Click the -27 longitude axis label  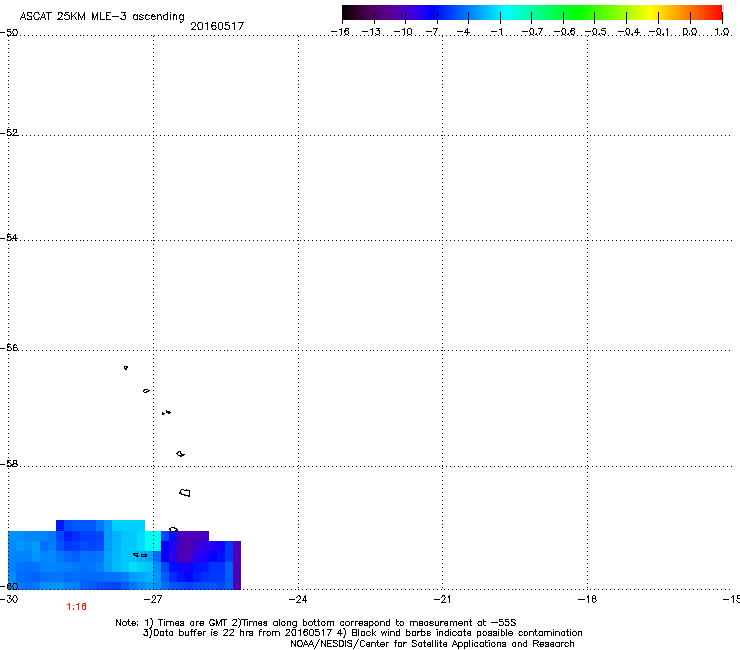(x=153, y=599)
